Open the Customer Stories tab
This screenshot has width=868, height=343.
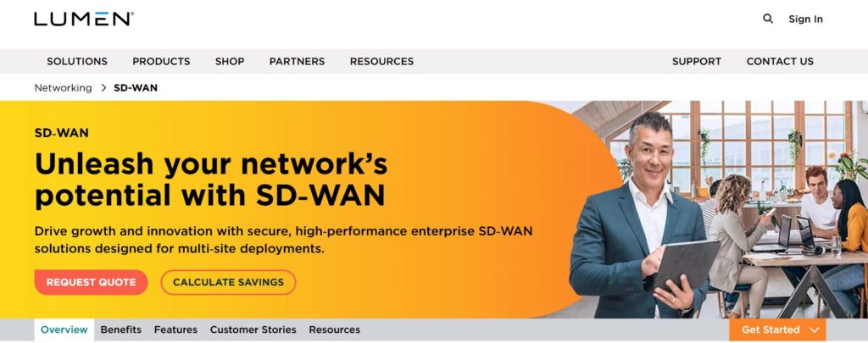(x=253, y=329)
